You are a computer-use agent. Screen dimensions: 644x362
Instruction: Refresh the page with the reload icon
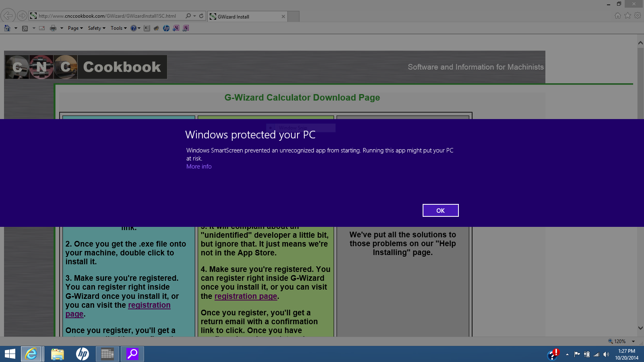coord(201,16)
